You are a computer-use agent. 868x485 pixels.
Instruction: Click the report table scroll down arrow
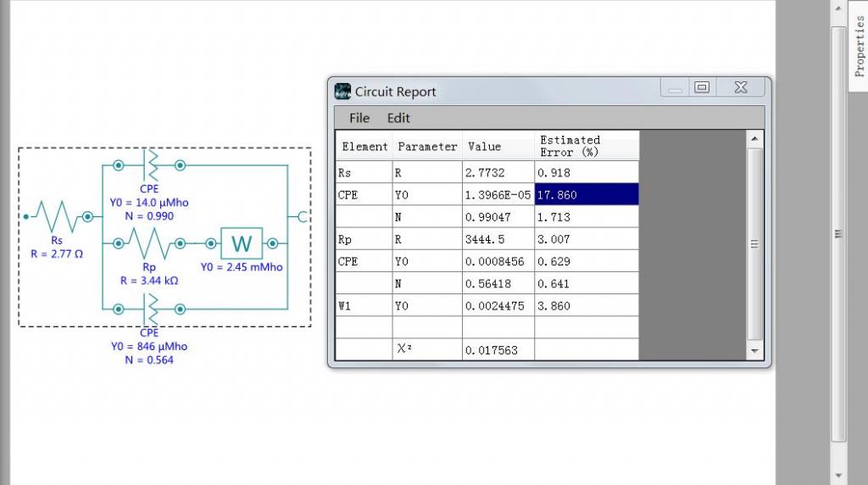[x=754, y=351]
